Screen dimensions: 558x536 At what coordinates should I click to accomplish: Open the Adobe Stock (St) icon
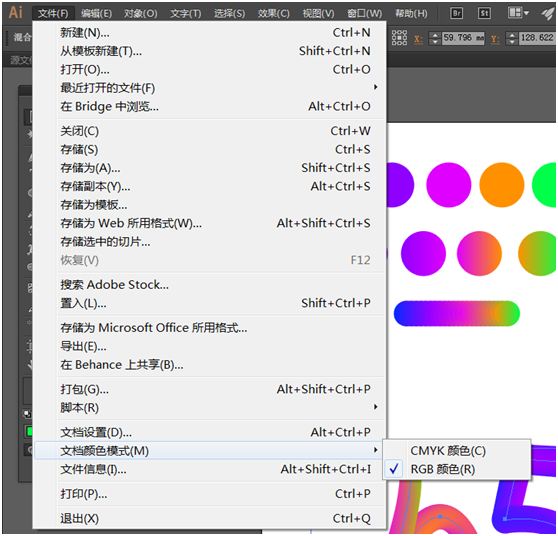[x=484, y=14]
